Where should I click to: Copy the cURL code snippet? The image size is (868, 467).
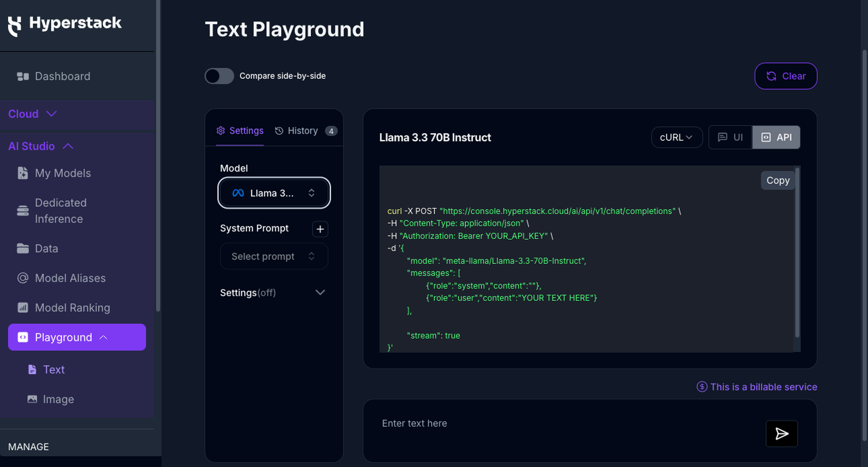778,180
